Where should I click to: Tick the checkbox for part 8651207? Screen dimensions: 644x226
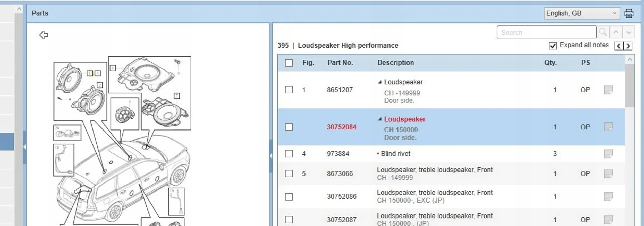(289, 90)
